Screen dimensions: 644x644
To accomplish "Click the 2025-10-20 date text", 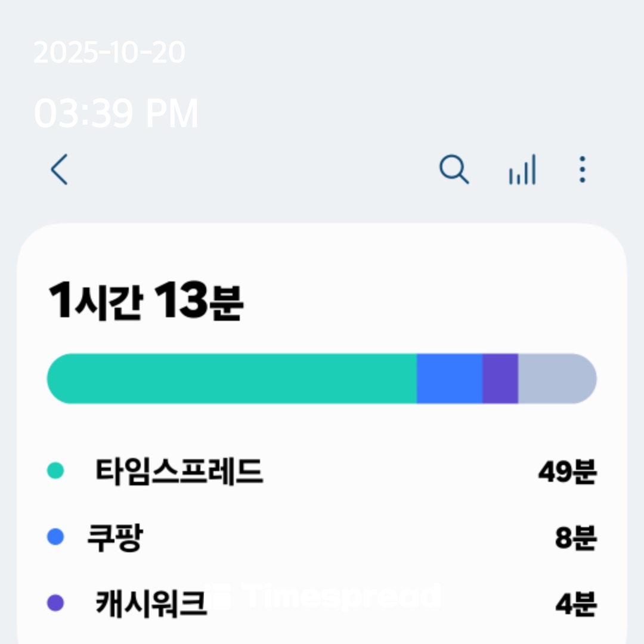I will 110,53.
